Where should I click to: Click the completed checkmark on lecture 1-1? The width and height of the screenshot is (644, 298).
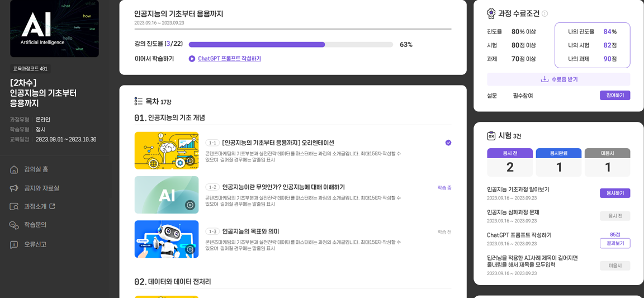pyautogui.click(x=448, y=143)
